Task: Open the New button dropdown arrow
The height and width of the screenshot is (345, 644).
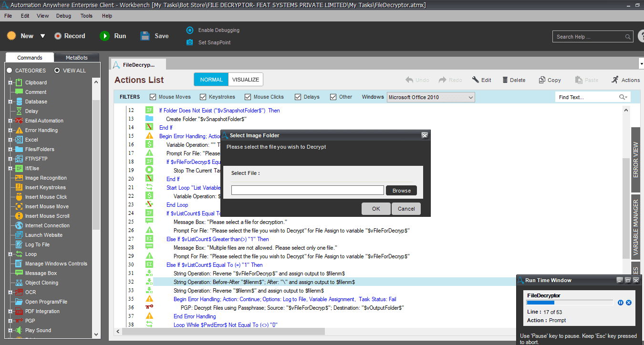Action: point(42,36)
